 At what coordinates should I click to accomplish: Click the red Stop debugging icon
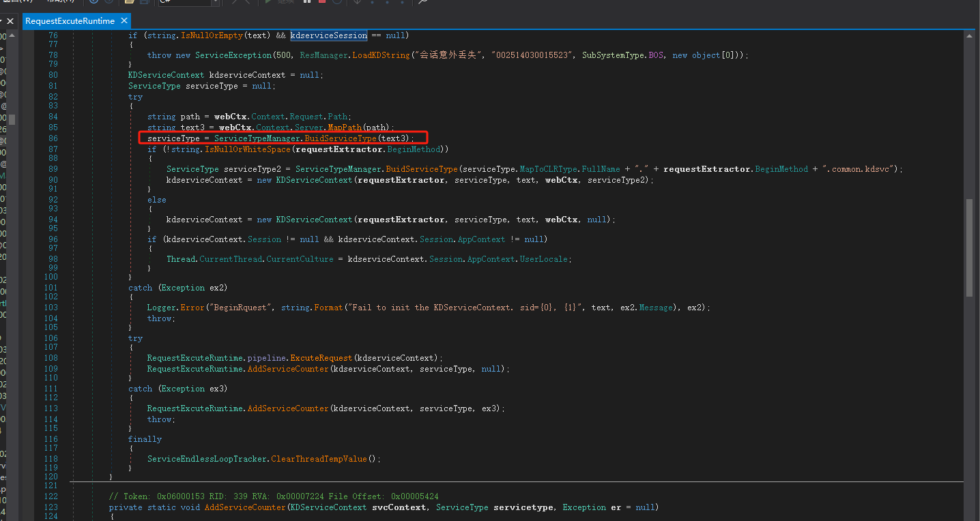coord(321,2)
